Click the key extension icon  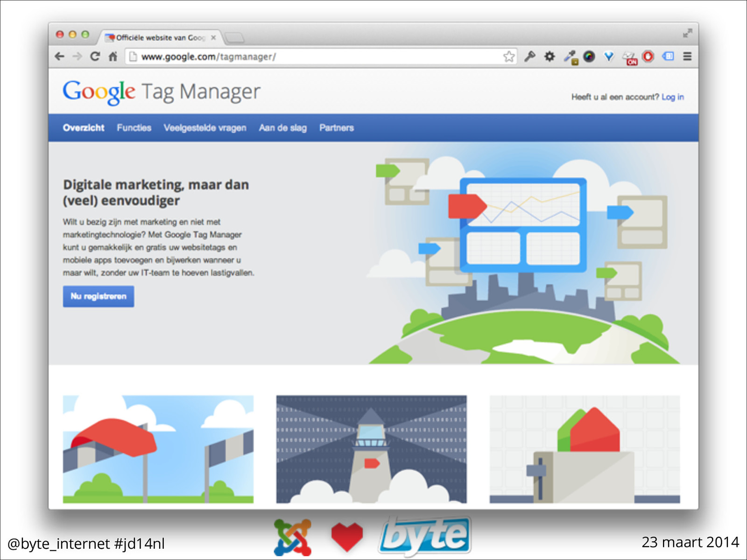coord(529,56)
